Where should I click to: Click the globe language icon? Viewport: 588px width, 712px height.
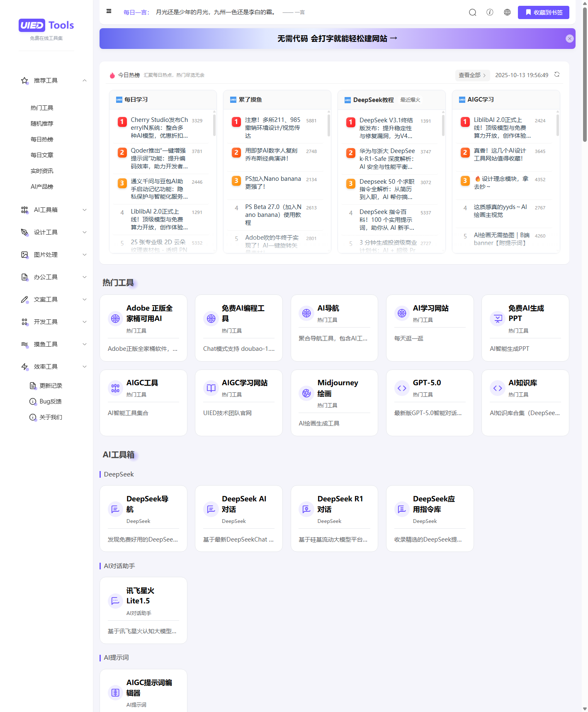pyautogui.click(x=507, y=12)
